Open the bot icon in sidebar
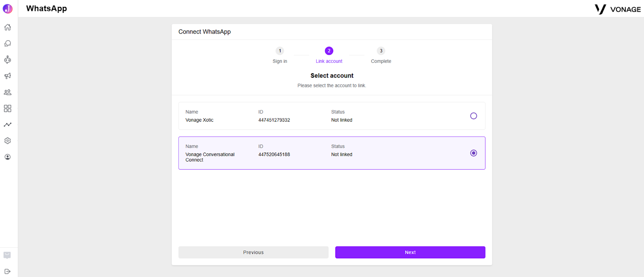This screenshot has height=277, width=644. click(8, 60)
